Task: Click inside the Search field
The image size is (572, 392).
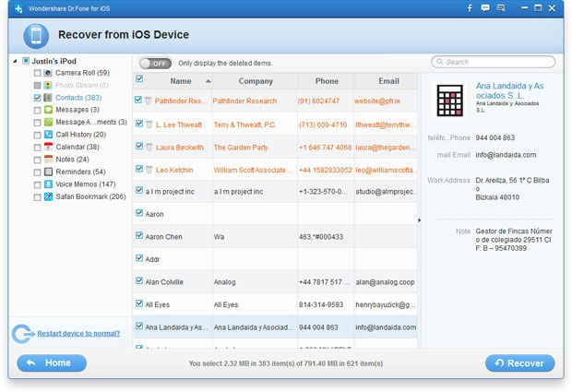Action: 494,62
